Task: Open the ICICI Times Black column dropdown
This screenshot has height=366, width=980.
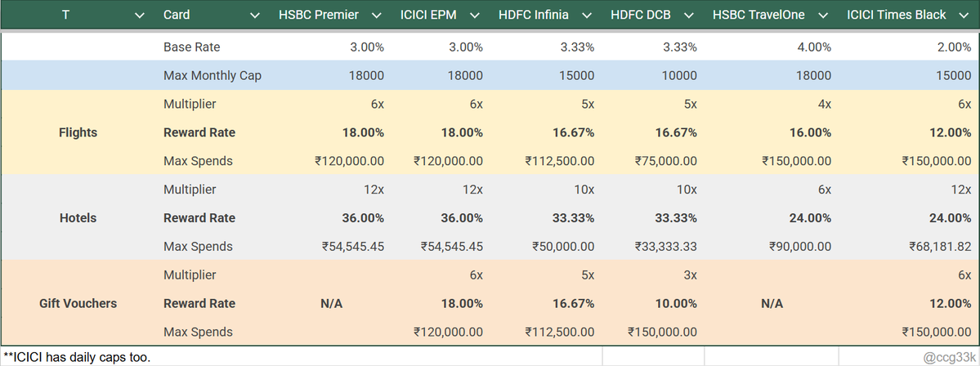Action: 963,16
